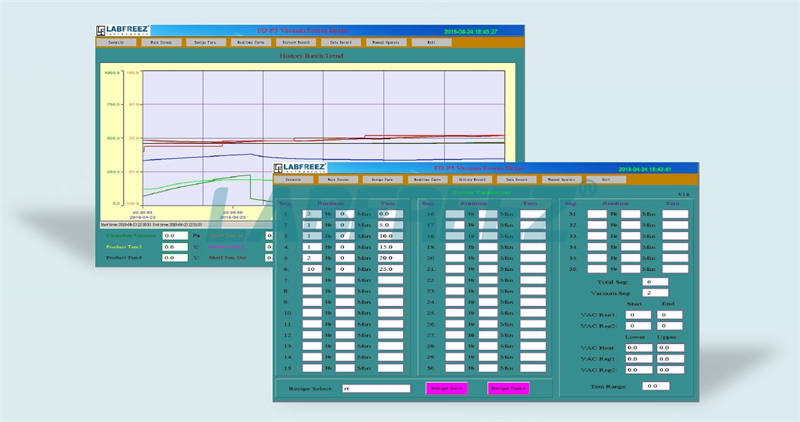
Task: Click the right magenta Recipe button
Action: pyautogui.click(x=506, y=387)
